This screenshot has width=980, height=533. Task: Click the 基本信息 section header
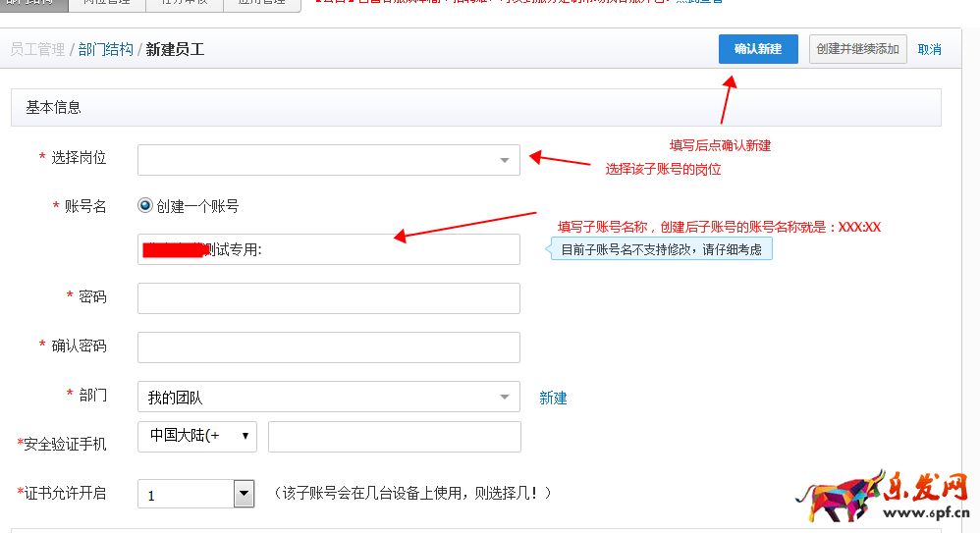[x=54, y=108]
